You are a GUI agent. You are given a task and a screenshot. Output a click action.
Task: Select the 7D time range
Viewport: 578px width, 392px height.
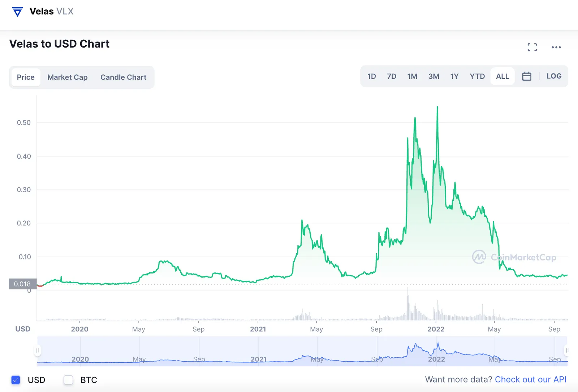(392, 76)
